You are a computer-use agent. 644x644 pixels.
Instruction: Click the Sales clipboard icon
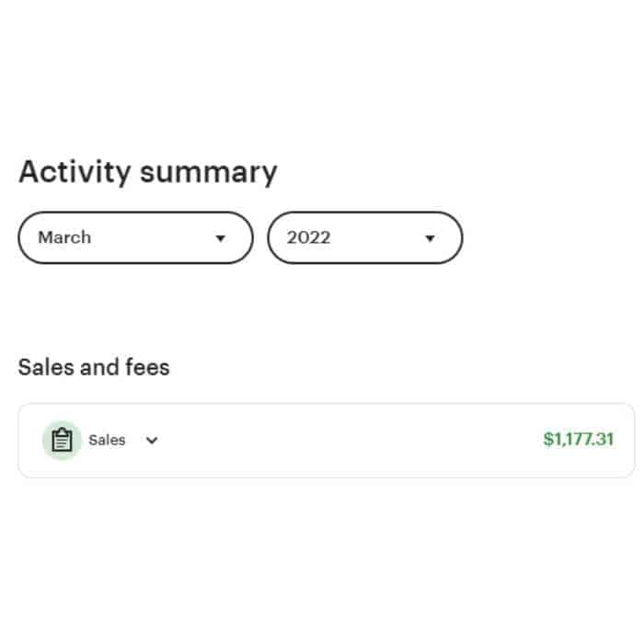coord(62,441)
